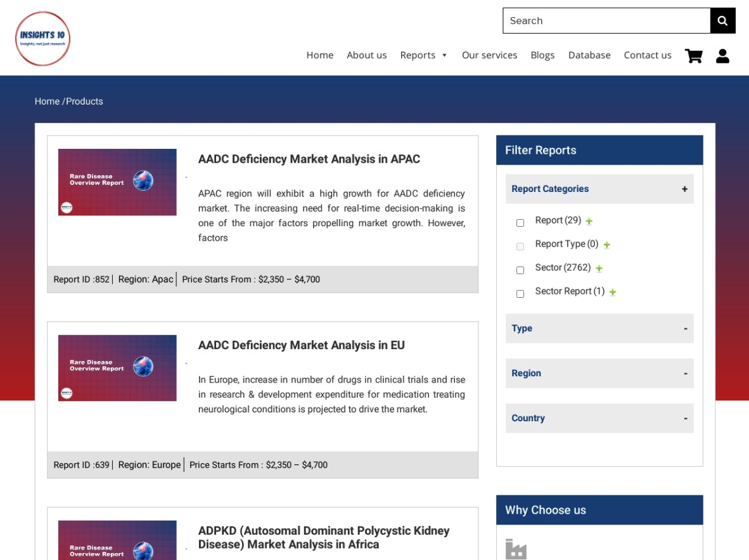Expand Report subcategories via the green plus
Viewport: 749px width, 560px height.
pyautogui.click(x=588, y=221)
